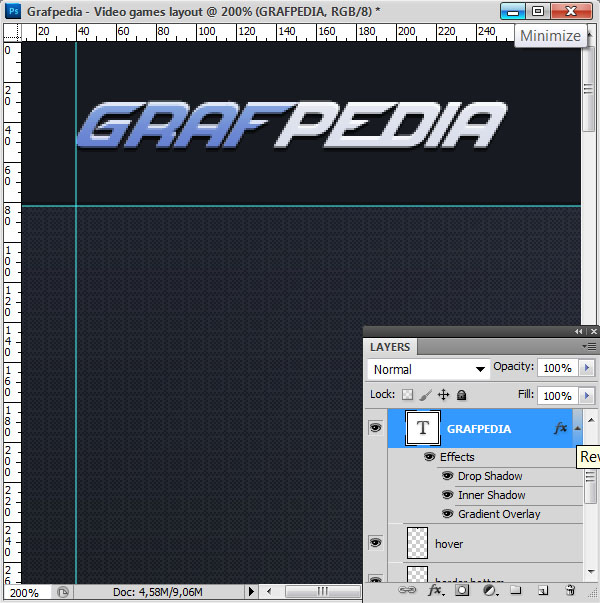Click the Effects label
This screenshot has width=600, height=603.
pos(457,457)
